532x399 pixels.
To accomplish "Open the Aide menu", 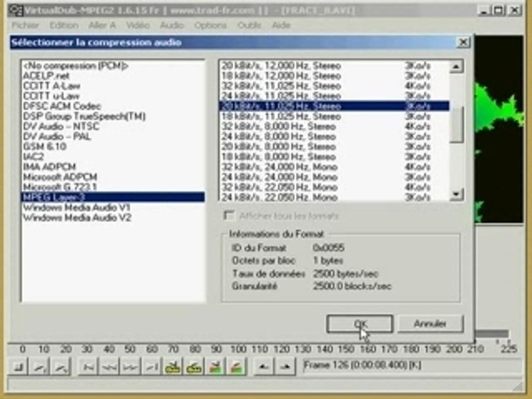I will point(281,25).
